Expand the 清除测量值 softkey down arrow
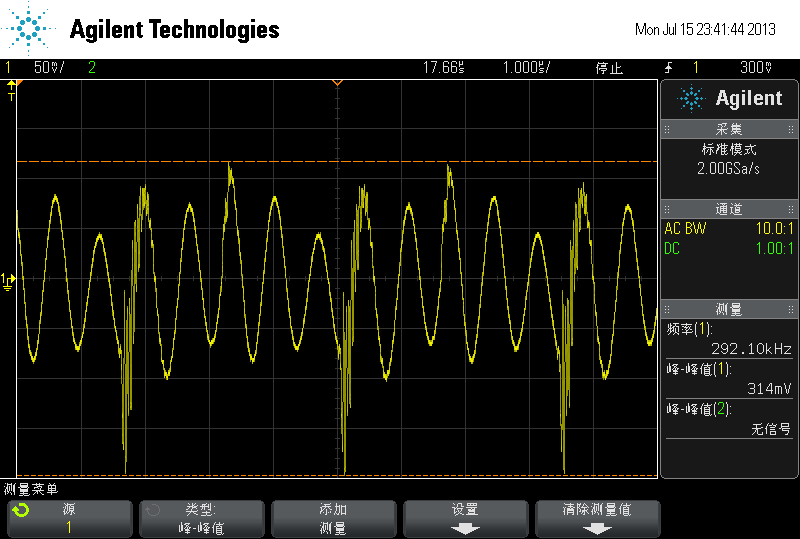800x539 pixels. pyautogui.click(x=597, y=529)
